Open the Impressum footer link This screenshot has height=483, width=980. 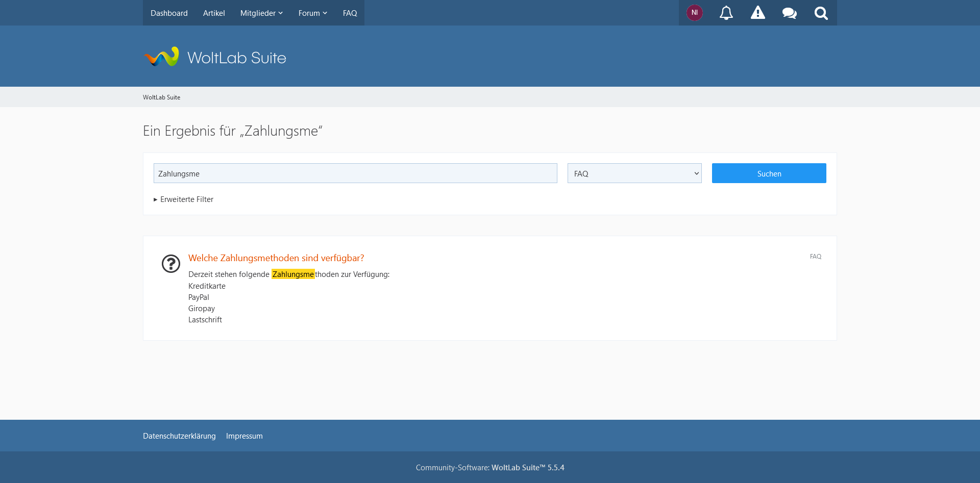click(244, 436)
